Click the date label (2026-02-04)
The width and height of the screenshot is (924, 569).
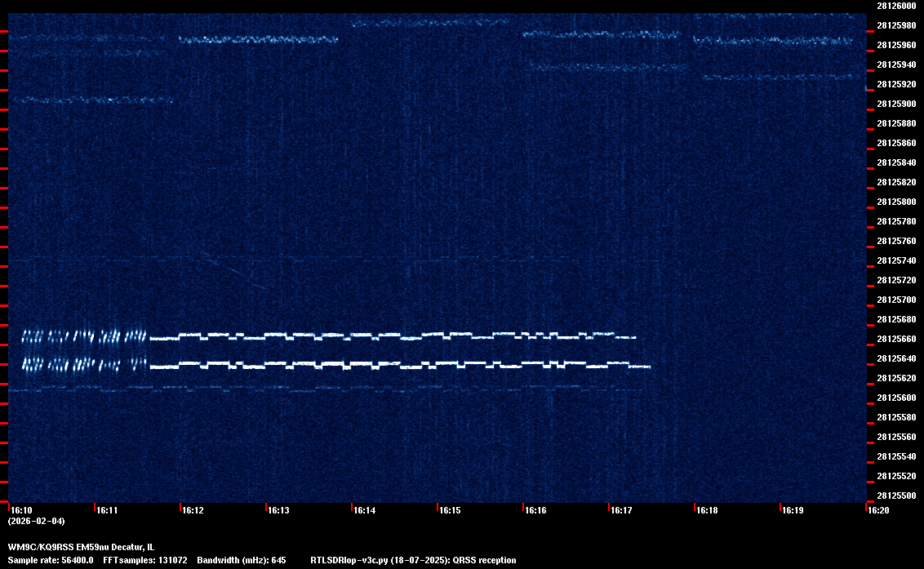click(x=36, y=521)
